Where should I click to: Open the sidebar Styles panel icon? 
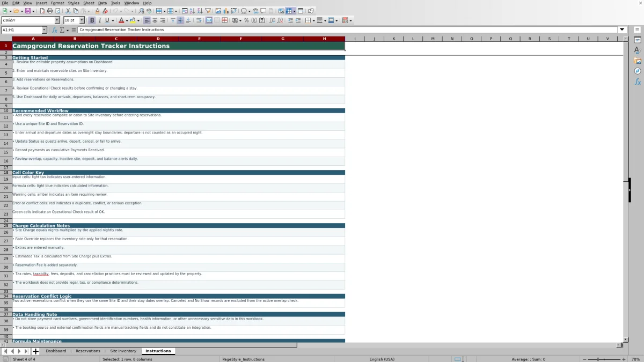click(x=638, y=50)
